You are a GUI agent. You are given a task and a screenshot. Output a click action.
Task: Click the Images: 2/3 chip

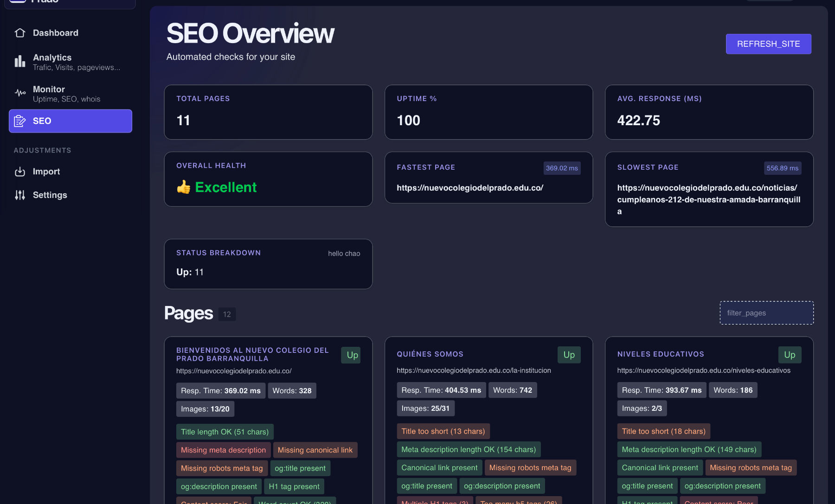coord(642,408)
